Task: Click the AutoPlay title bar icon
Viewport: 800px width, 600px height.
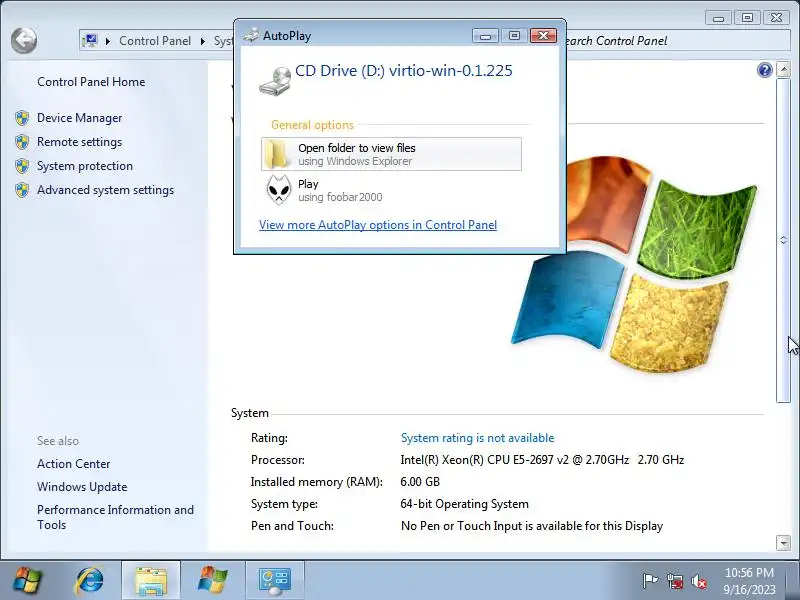Action: point(251,35)
